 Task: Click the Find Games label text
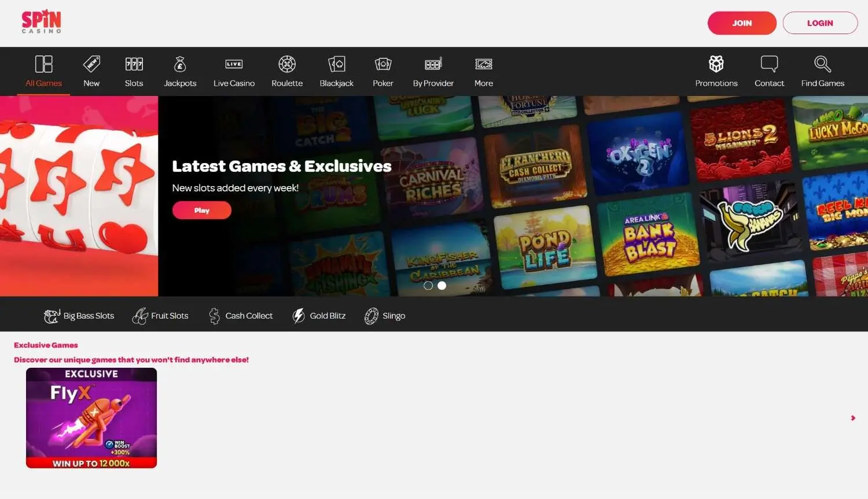[823, 83]
